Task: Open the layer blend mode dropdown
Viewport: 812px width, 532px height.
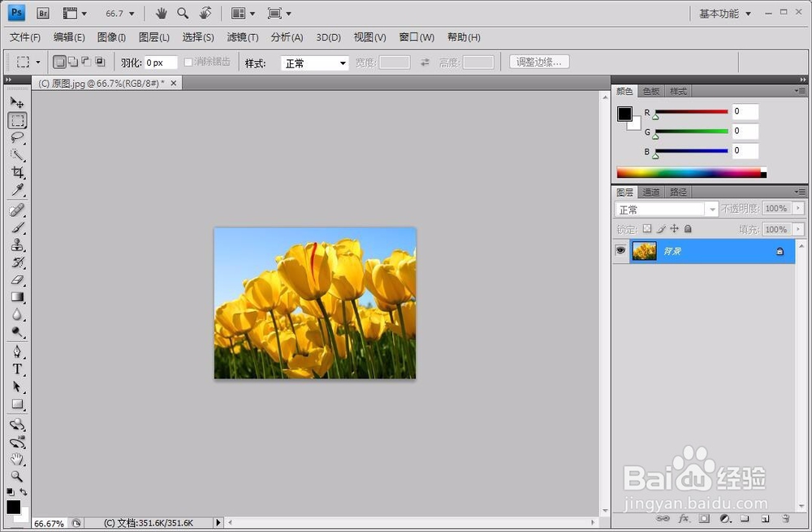Action: pyautogui.click(x=666, y=210)
